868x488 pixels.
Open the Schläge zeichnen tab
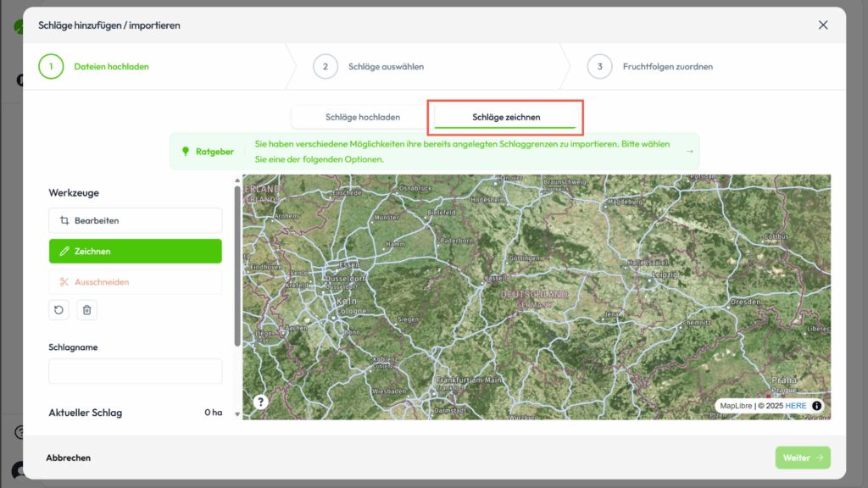(x=506, y=117)
